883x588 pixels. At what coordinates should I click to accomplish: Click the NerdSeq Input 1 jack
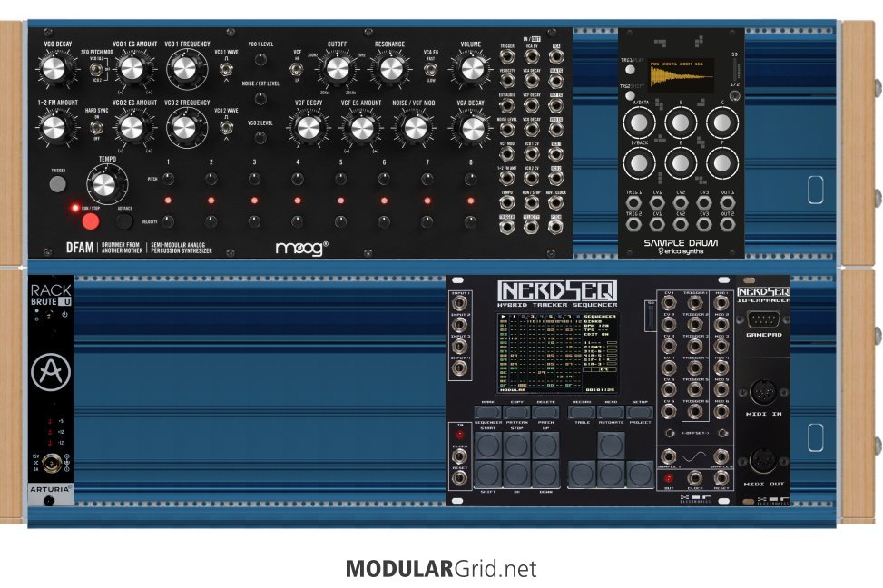point(459,304)
